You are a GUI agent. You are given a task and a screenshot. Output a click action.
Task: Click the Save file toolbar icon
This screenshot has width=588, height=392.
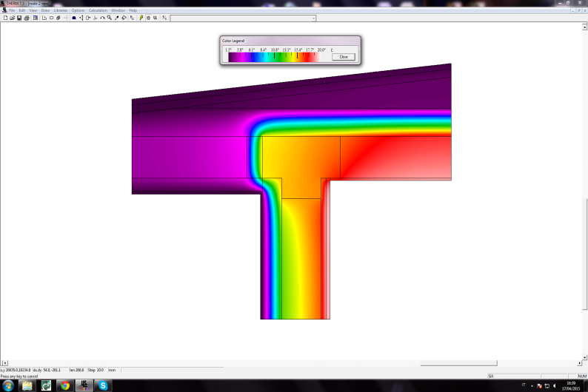tap(19, 18)
